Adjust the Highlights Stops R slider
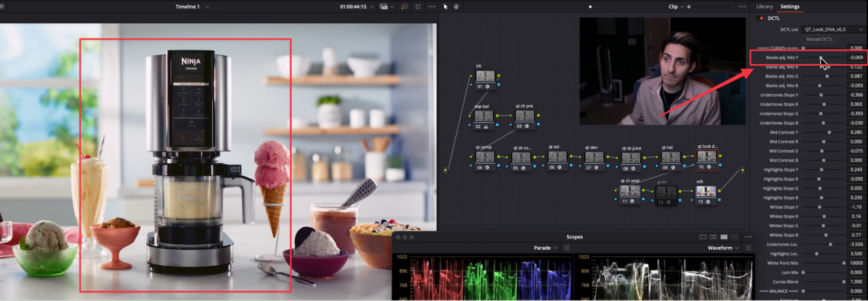 click(819, 179)
